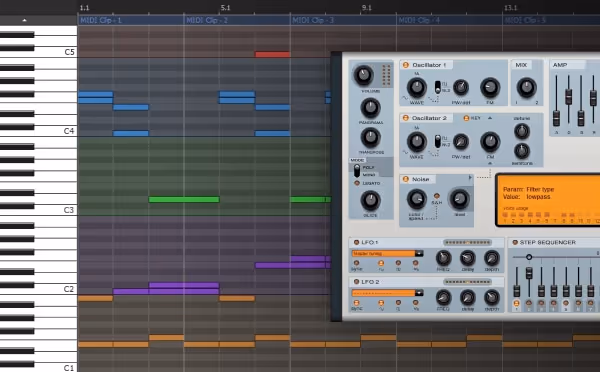This screenshot has width=600, height=372.
Task: Click the up arrow beside Oscillator 2 KEY
Action: pos(490,118)
